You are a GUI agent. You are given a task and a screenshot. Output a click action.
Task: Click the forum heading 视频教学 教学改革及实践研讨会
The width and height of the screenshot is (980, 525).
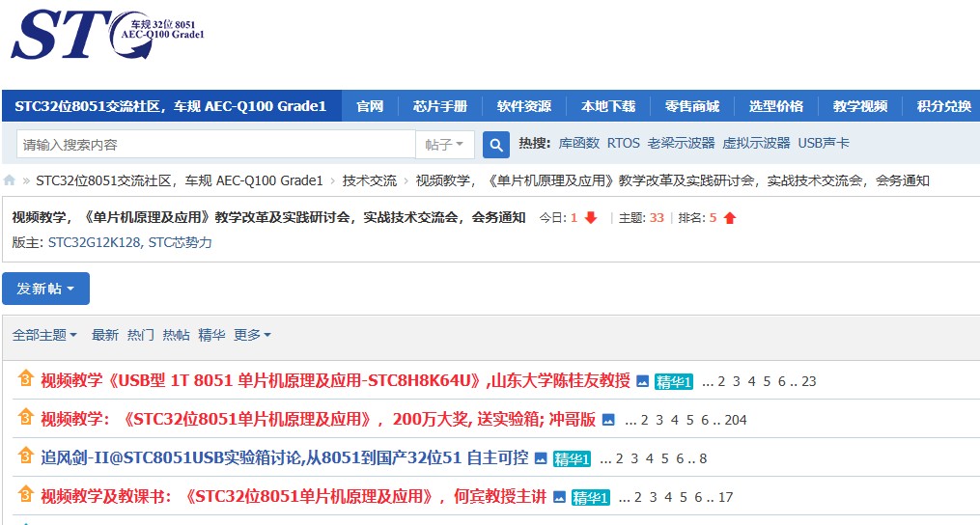point(268,217)
